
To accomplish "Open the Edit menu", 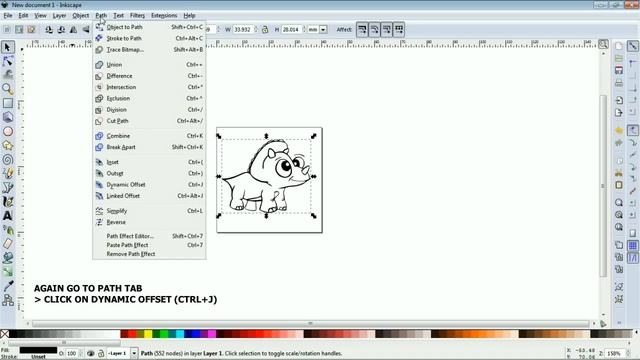I will click(x=23, y=16).
